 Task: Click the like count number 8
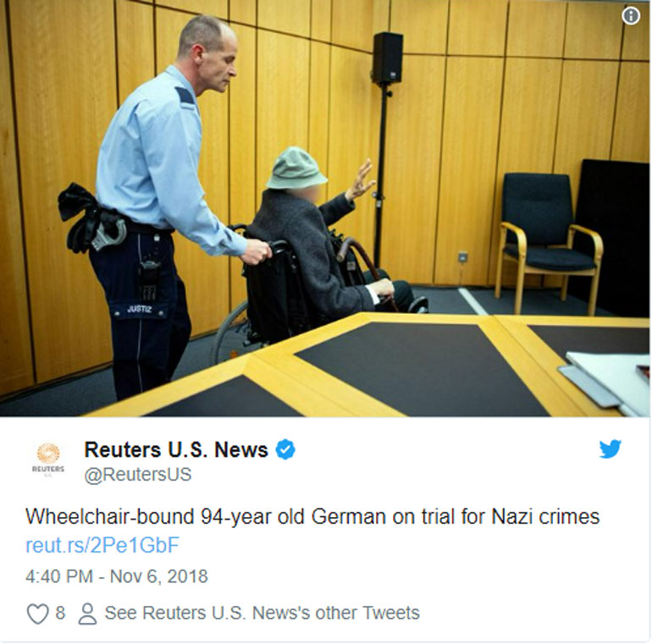tap(60, 613)
